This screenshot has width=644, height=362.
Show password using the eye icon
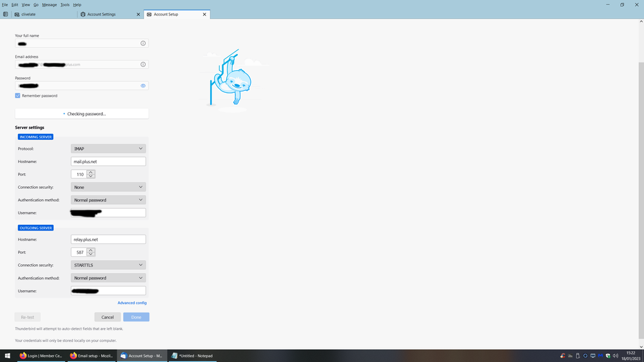coord(143,86)
